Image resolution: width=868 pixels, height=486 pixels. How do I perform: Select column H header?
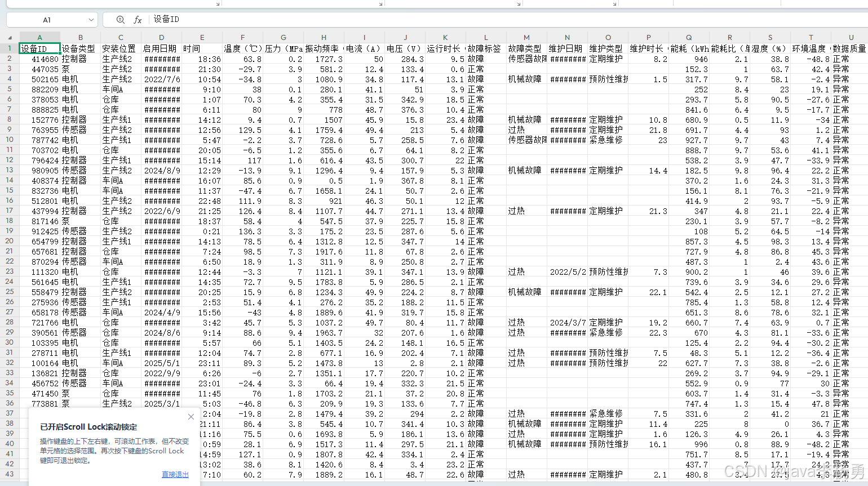click(x=324, y=38)
